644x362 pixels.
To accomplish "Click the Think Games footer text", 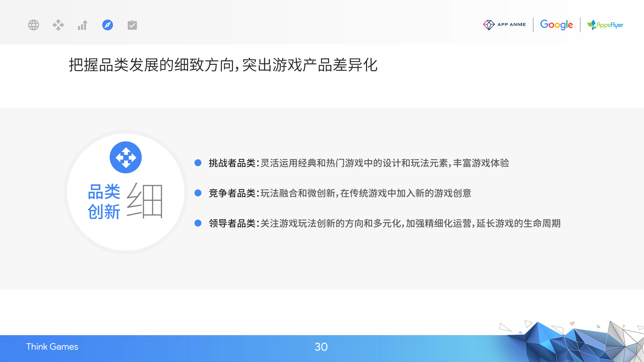I will pos(52,347).
